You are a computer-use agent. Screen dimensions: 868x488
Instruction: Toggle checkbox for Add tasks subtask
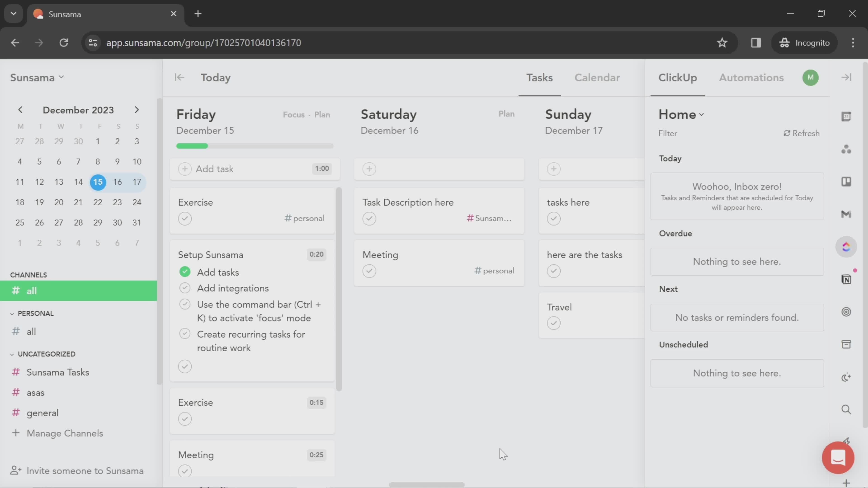(x=185, y=272)
